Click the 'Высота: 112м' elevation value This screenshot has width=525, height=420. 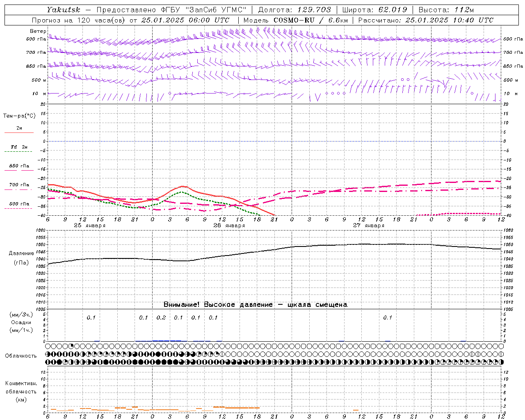pyautogui.click(x=446, y=10)
